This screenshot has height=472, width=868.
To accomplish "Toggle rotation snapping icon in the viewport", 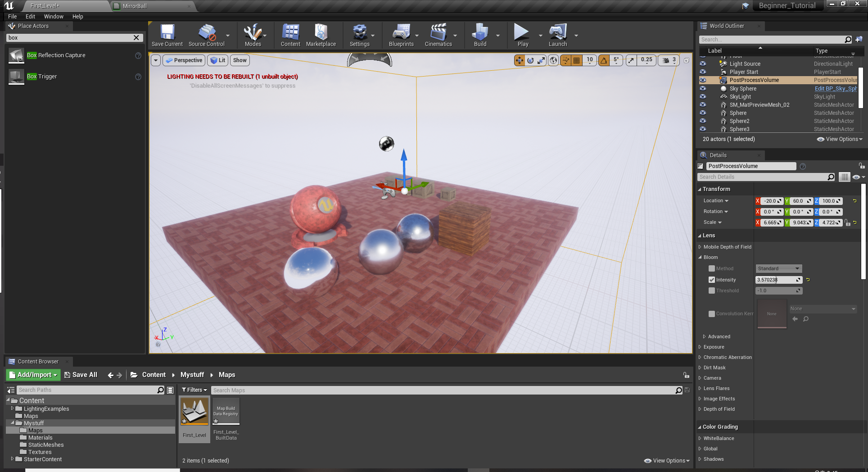I will point(604,60).
